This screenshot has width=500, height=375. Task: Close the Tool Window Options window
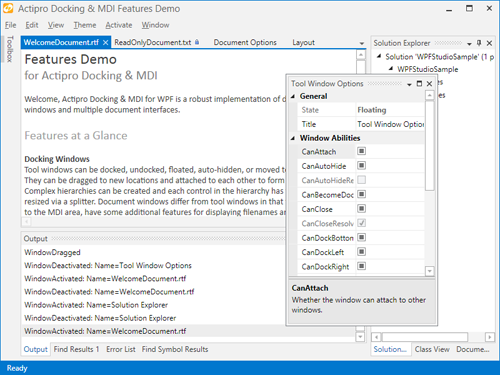pos(429,84)
